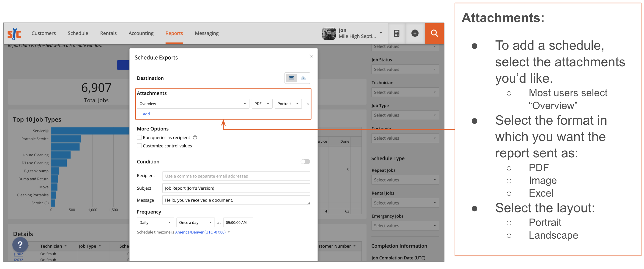Open the Daily frequency dropdown
The image size is (644, 269).
click(155, 222)
